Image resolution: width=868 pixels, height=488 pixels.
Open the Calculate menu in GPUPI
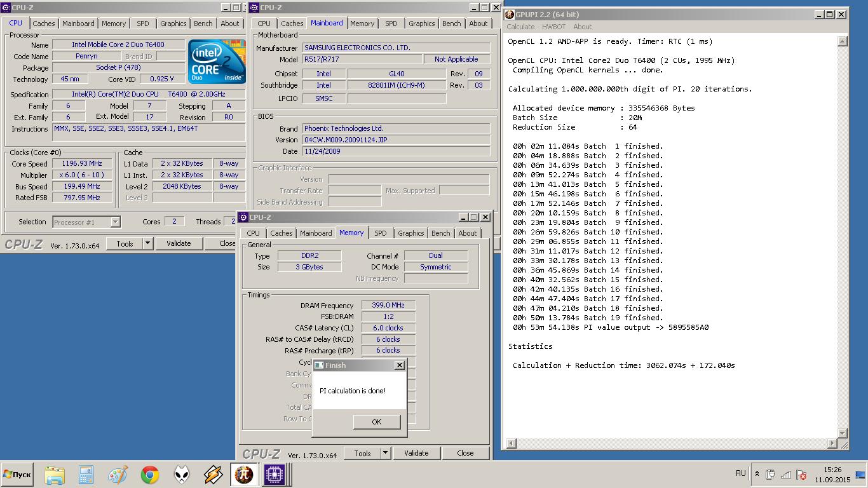(x=520, y=27)
